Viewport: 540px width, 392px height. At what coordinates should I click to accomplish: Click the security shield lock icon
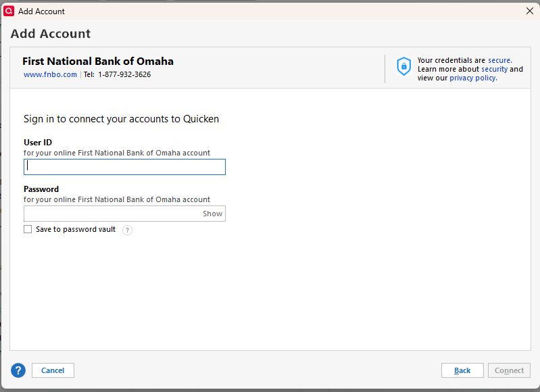[403, 66]
